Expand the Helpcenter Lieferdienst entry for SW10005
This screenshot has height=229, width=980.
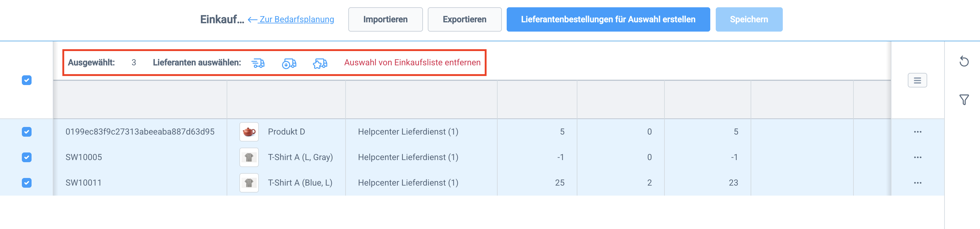pyautogui.click(x=408, y=157)
